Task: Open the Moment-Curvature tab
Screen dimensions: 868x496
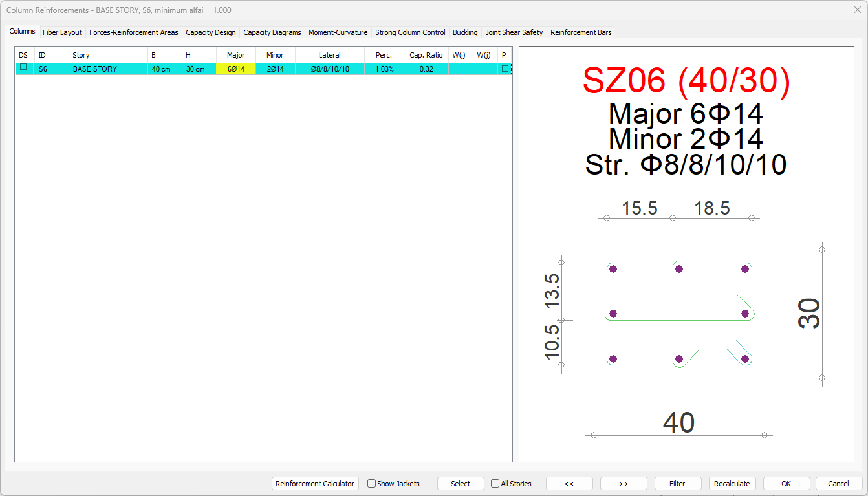Action: (x=338, y=32)
